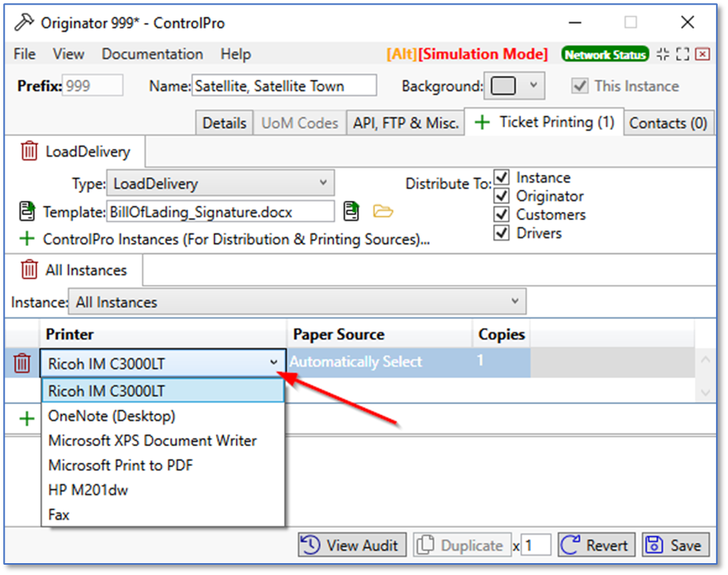The height and width of the screenshot is (575, 728).
Task: Open the Documentation menu
Action: [x=152, y=55]
